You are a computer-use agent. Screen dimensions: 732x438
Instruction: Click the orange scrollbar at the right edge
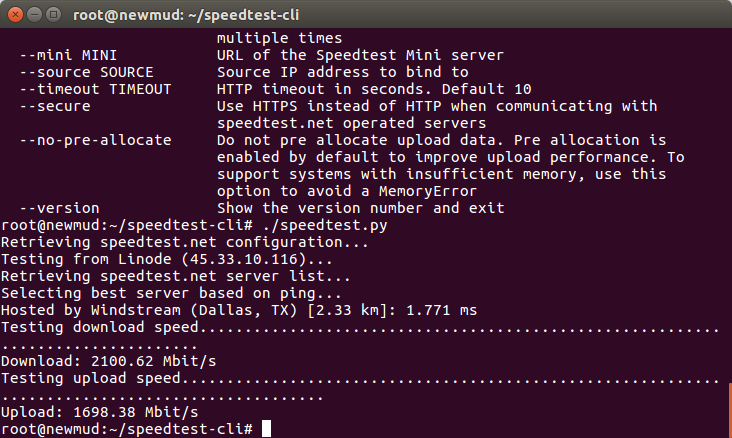(x=730, y=410)
